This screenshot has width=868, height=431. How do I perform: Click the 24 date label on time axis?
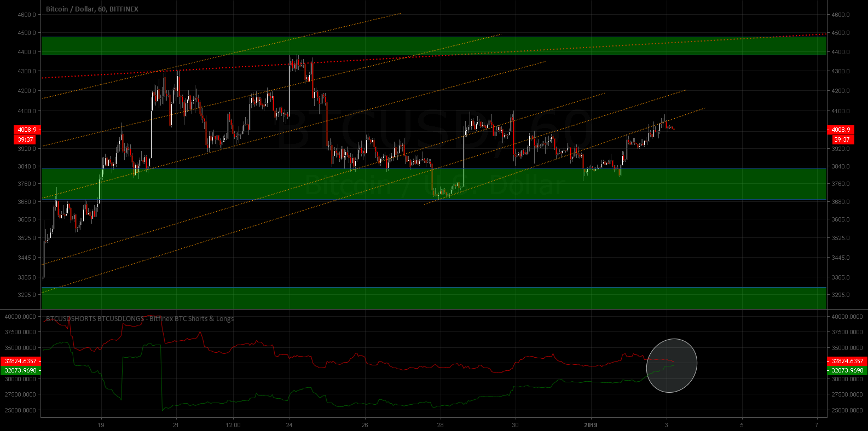click(290, 425)
